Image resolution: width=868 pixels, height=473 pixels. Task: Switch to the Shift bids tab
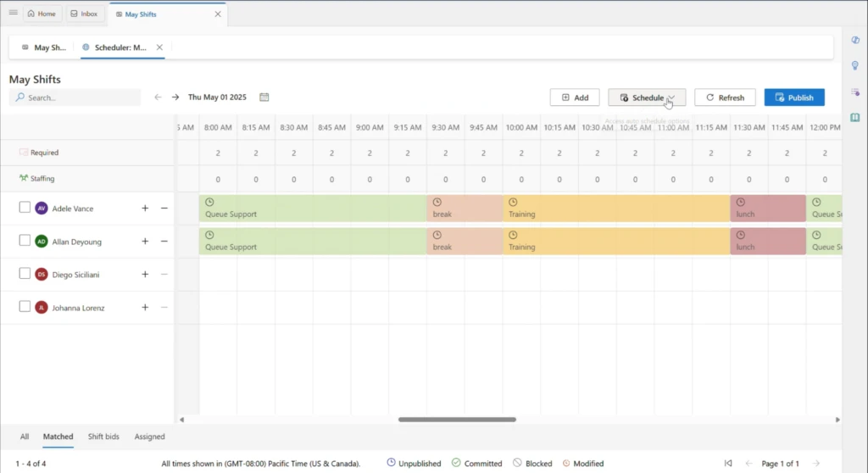103,437
